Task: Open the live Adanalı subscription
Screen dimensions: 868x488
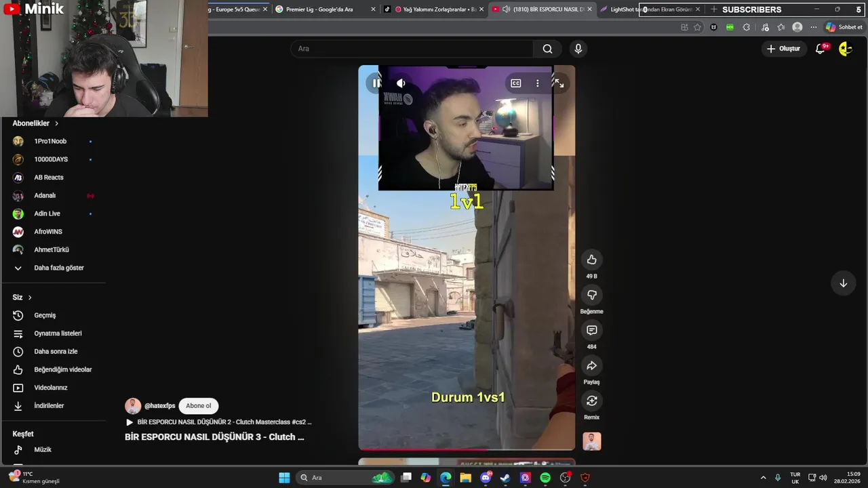Action: point(53,195)
